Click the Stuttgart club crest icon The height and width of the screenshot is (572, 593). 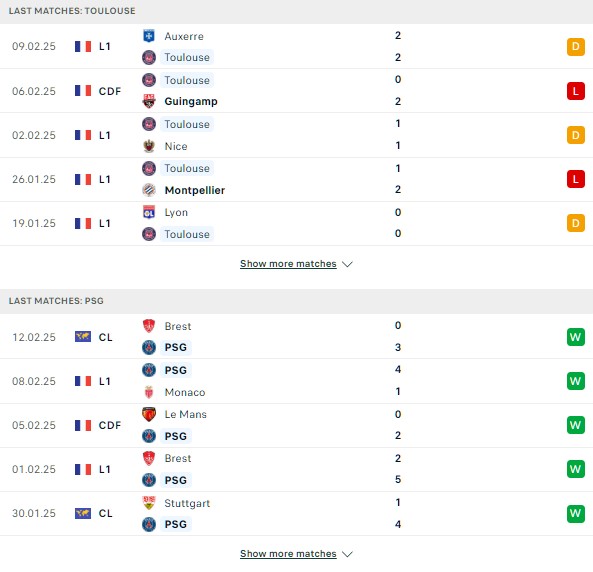point(149,503)
